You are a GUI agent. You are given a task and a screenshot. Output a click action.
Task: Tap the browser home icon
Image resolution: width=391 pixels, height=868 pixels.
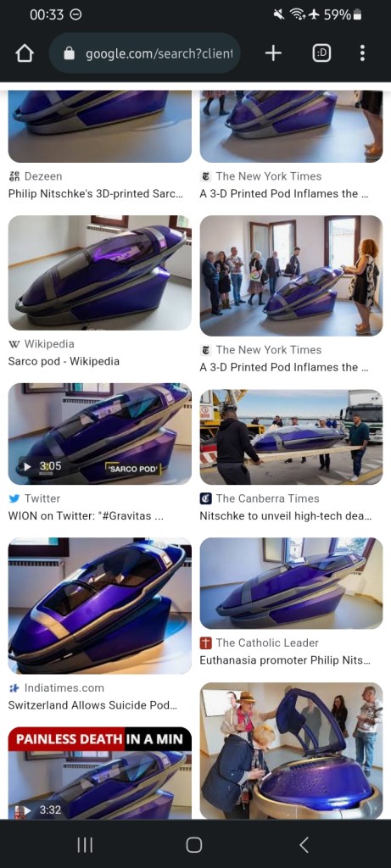coord(25,53)
